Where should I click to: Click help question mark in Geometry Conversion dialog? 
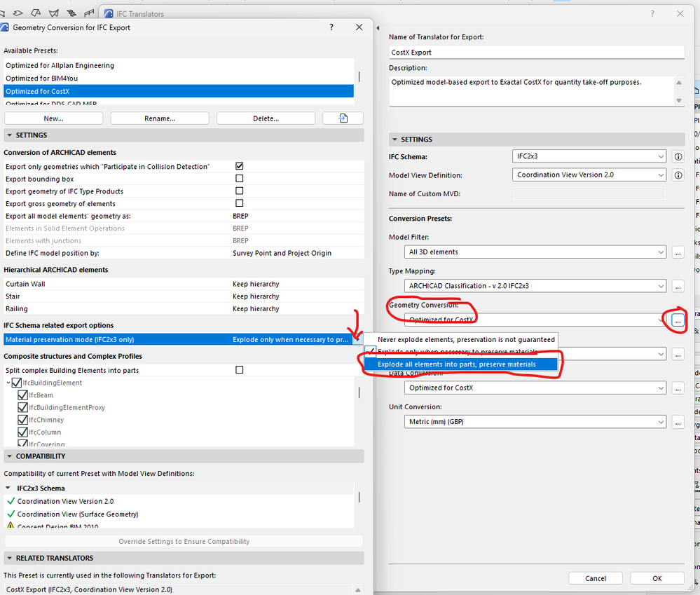[331, 27]
